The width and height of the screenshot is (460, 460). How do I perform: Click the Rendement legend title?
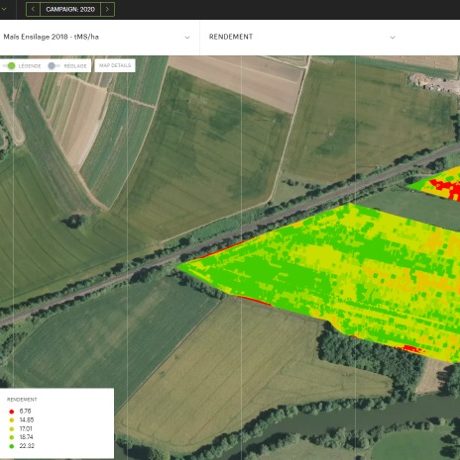[22, 399]
